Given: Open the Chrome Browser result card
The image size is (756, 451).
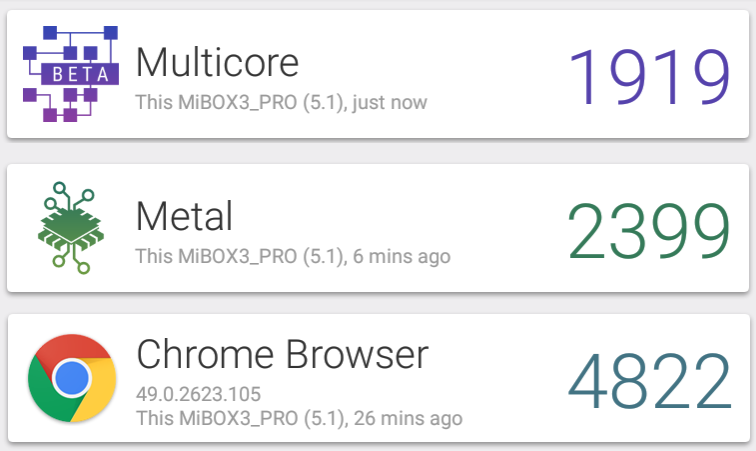Looking at the screenshot, I should coord(378,378).
